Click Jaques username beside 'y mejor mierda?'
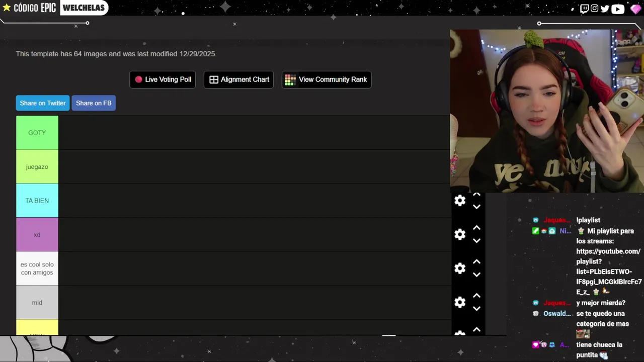This screenshot has height=362, width=644. (557, 303)
